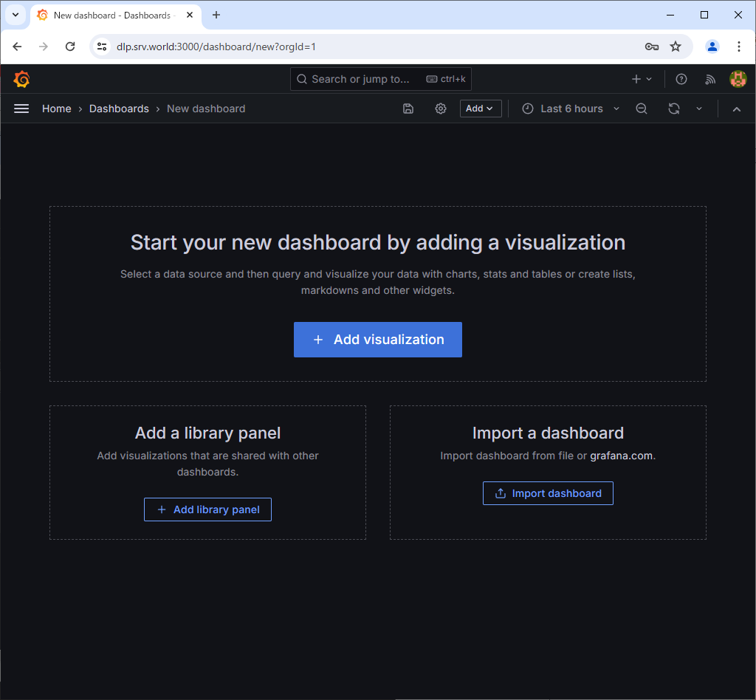The image size is (756, 700).
Task: Go to Home breadcrumb
Action: (x=56, y=109)
